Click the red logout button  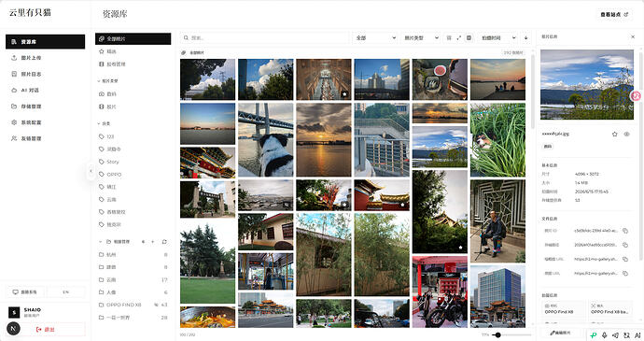pyautogui.click(x=45, y=330)
